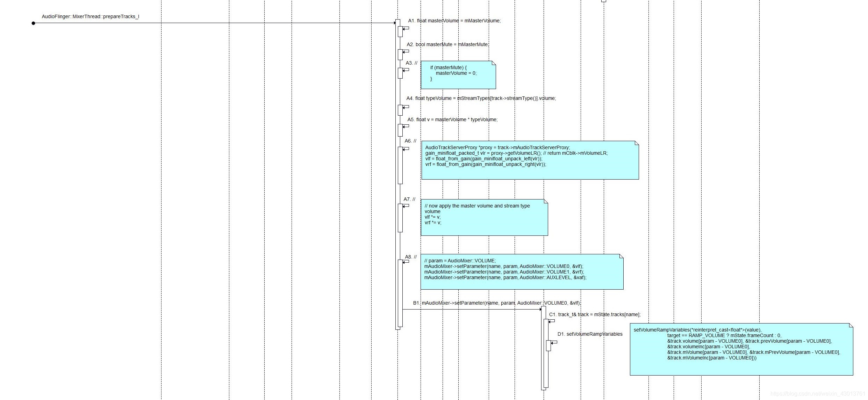Select the if (masterMute) note box
The image size is (868, 400).
[x=458, y=75]
